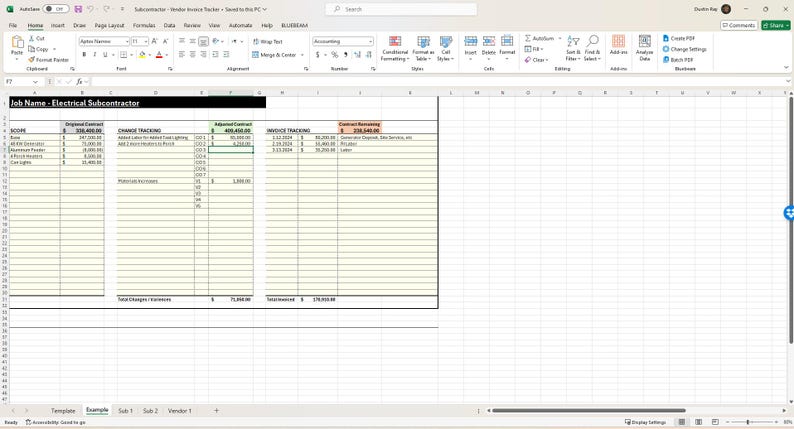This screenshot has height=429, width=794.
Task: Open Find & Select menu
Action: coord(592,49)
